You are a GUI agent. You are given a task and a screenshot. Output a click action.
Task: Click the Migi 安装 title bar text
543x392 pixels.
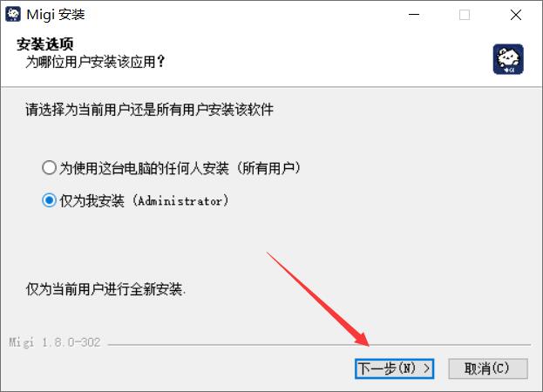(56, 15)
